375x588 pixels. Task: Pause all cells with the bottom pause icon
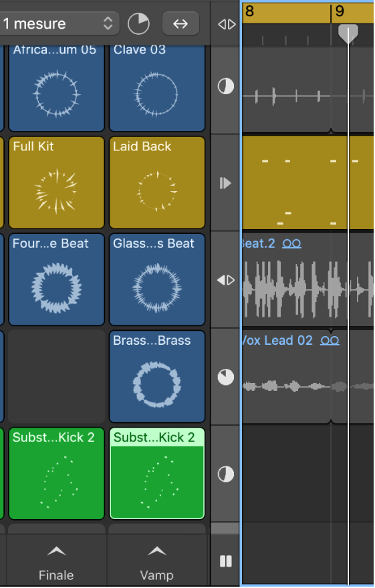tap(226, 561)
